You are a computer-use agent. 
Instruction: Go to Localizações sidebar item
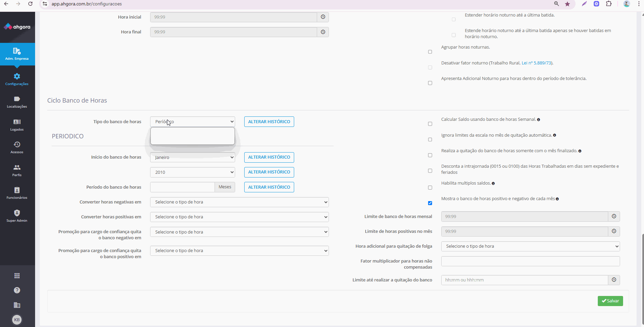point(17,102)
